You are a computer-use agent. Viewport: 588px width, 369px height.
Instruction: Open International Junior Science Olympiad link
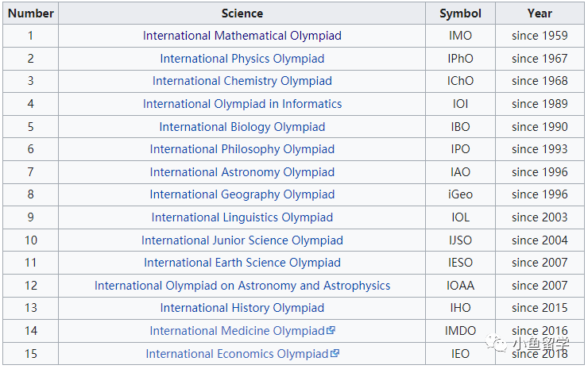point(242,240)
